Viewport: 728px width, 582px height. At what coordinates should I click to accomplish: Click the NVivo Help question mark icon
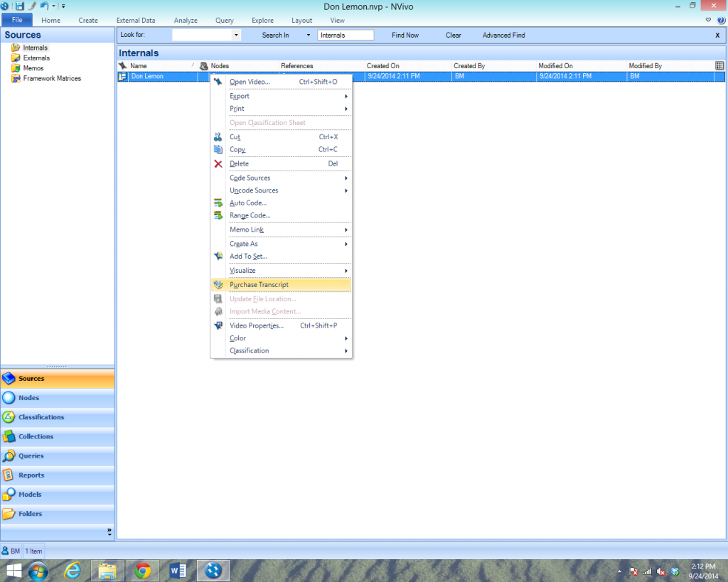(x=721, y=21)
